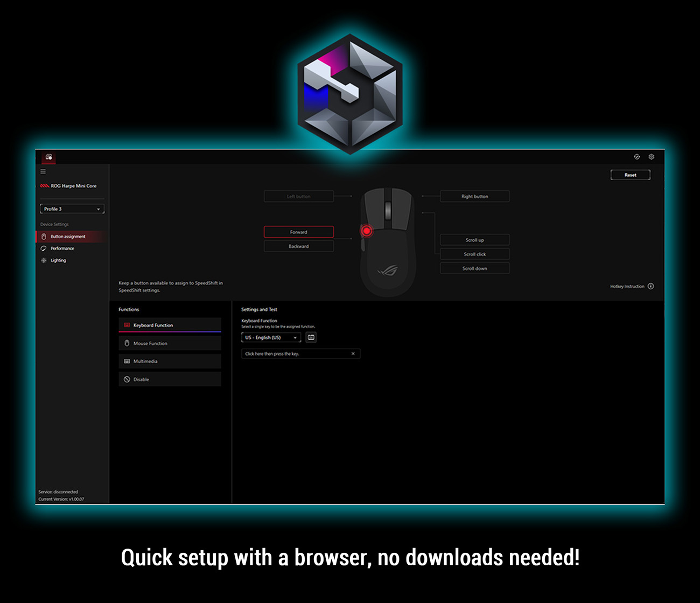The width and height of the screenshot is (700, 603).
Task: Switch to the Performance settings page
Action: [62, 248]
